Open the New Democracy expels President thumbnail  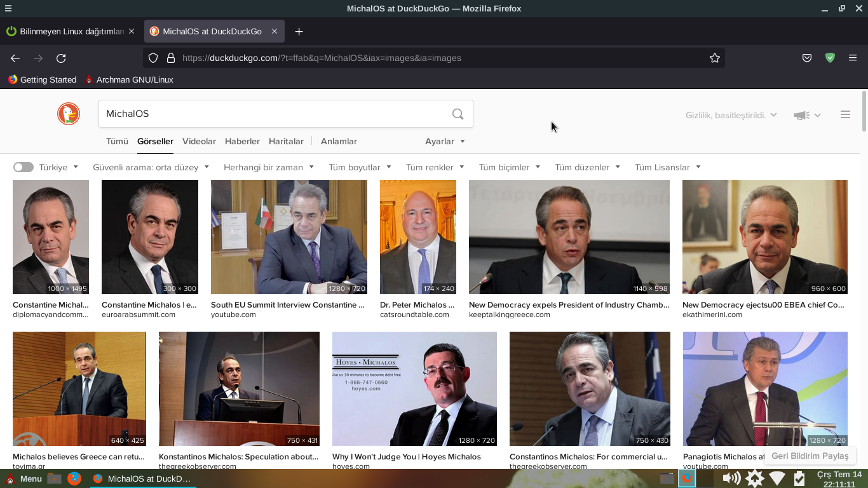pyautogui.click(x=569, y=237)
